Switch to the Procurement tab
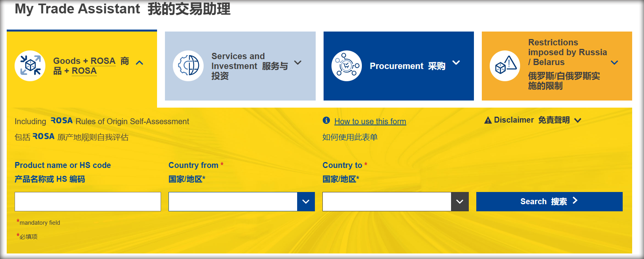The image size is (644, 259). point(399,66)
